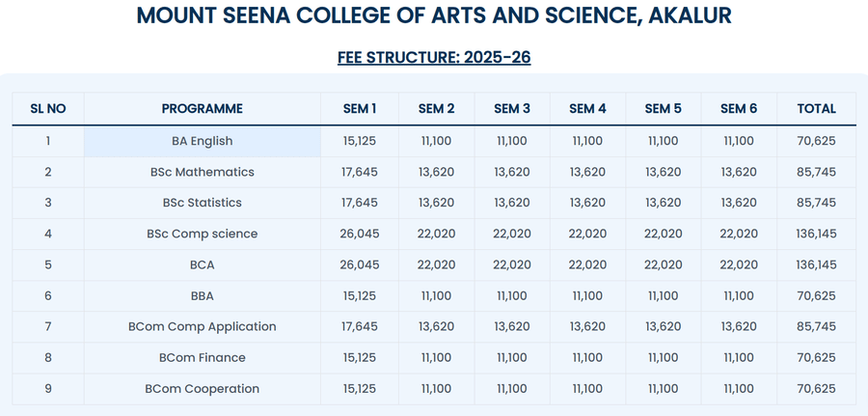The width and height of the screenshot is (868, 416).
Task: Click BSc Comp science total 136,145
Action: pyautogui.click(x=816, y=234)
